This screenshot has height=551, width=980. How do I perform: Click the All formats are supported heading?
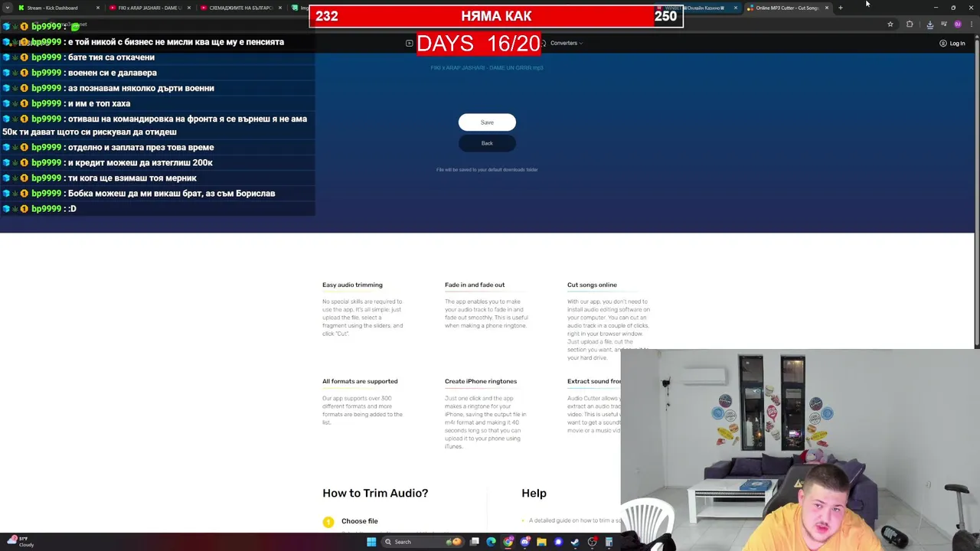(x=360, y=381)
